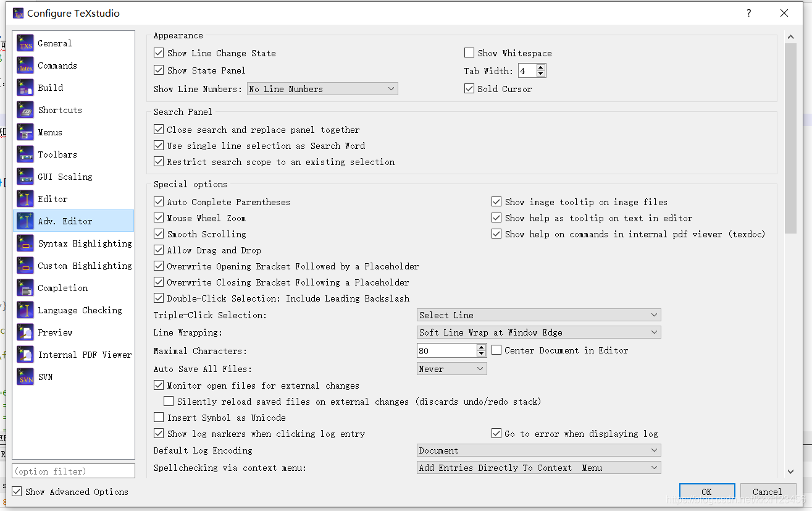Disable Mouse Wheel Zoom
This screenshot has width=812, height=511.
(159, 218)
